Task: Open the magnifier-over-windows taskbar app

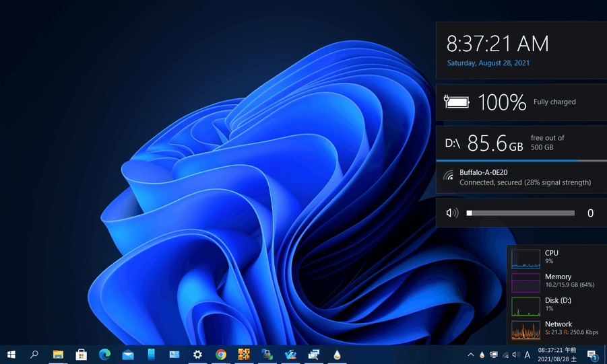Action: pos(313,355)
